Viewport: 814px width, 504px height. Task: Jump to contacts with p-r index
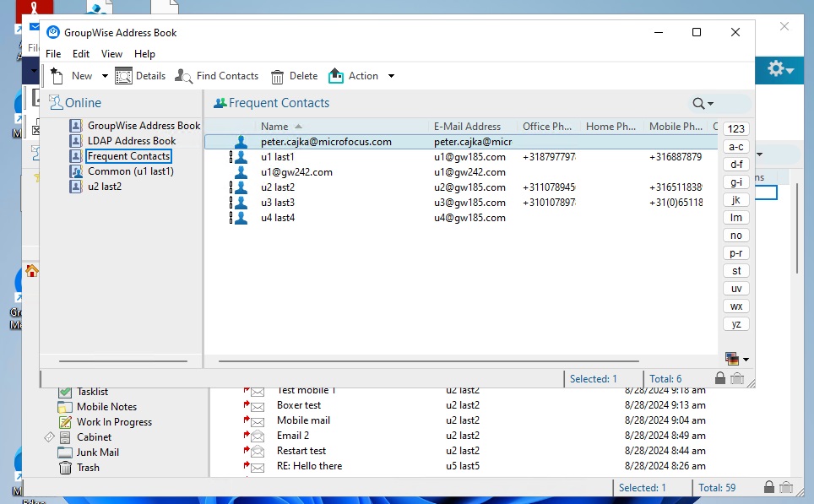click(x=736, y=252)
